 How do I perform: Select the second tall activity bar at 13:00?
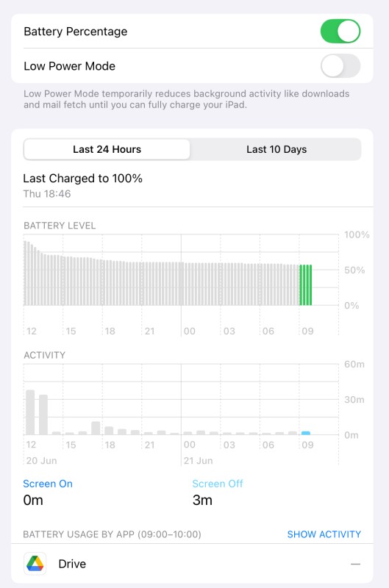click(x=43, y=415)
